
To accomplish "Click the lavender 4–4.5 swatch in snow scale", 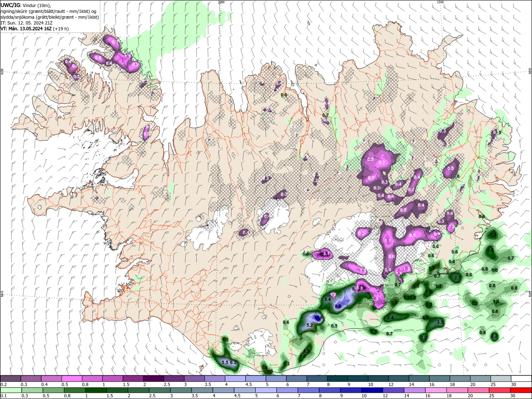I will (235, 379).
